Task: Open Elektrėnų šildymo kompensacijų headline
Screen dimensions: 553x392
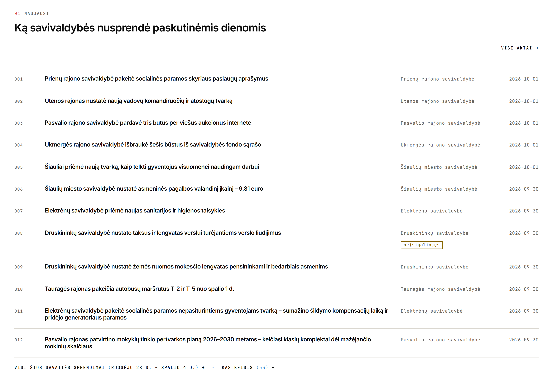Action: (x=216, y=314)
